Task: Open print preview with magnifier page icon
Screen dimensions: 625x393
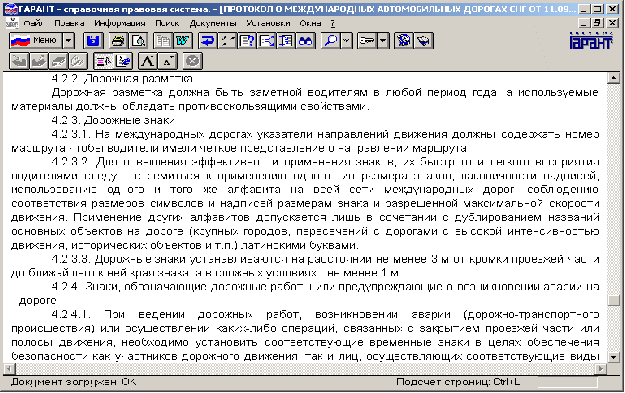Action: coord(138,40)
